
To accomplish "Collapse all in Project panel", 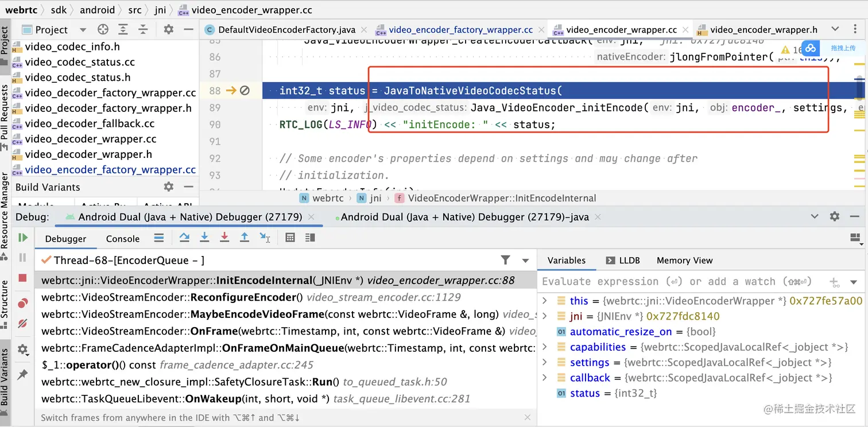I will tap(143, 29).
